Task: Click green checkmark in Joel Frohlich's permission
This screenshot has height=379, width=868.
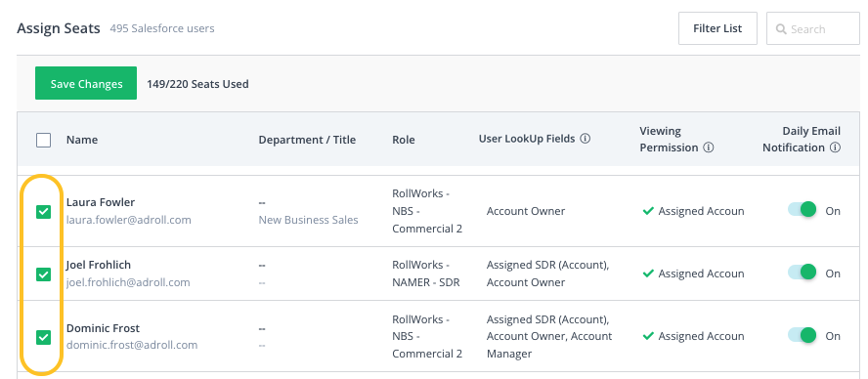Action: coord(648,274)
